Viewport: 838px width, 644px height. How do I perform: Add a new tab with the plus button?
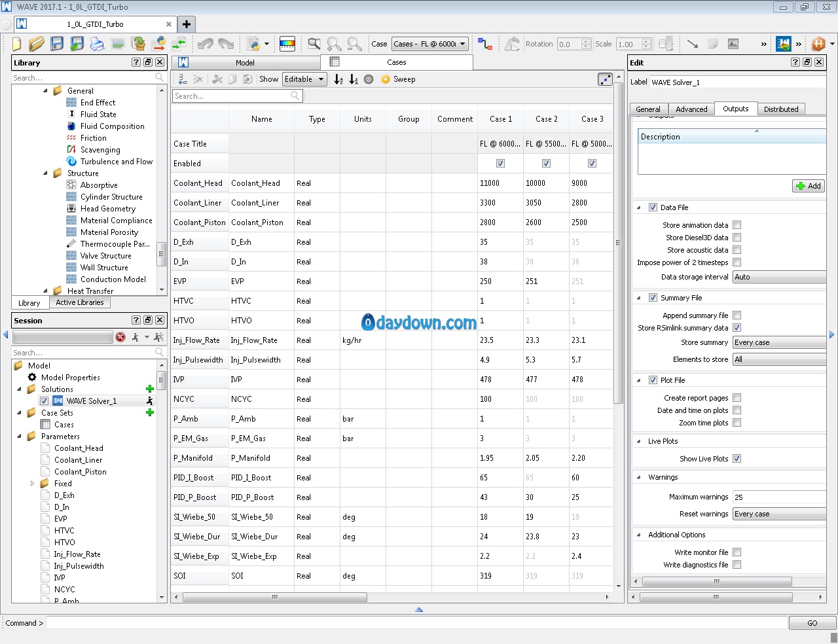click(x=187, y=24)
